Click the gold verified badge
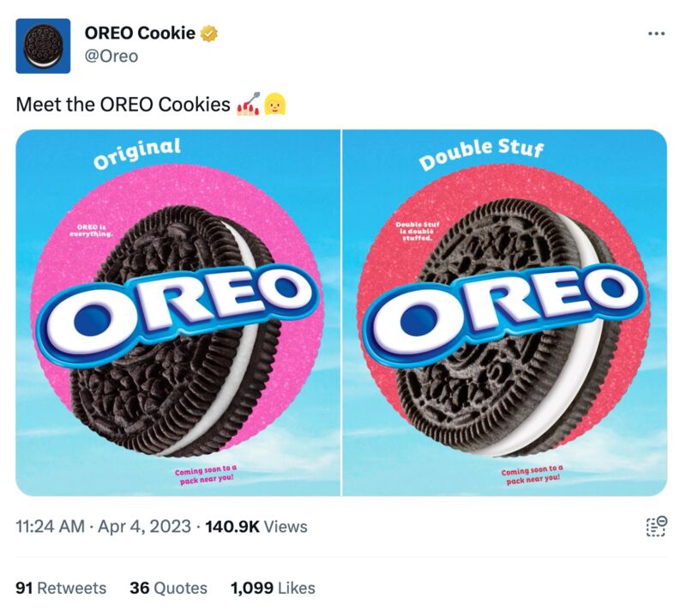 click(209, 34)
